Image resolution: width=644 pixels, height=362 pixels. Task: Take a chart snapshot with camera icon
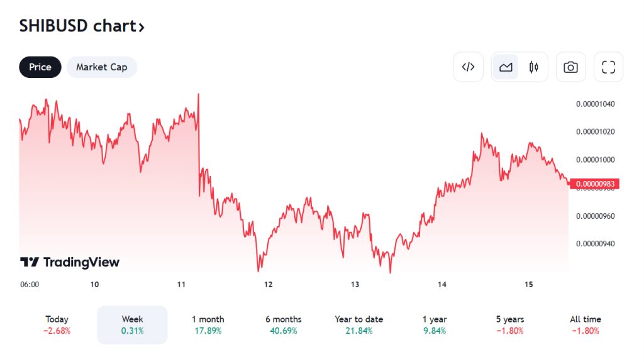pos(570,67)
